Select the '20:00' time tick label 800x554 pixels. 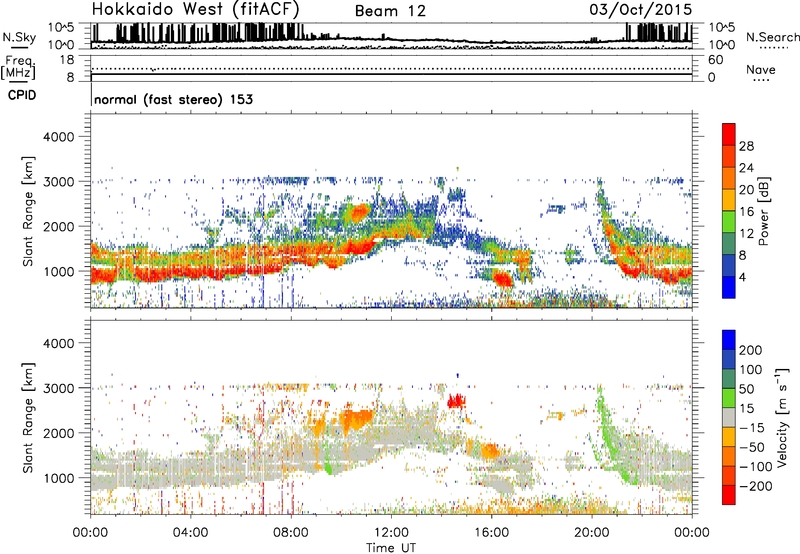tap(591, 533)
